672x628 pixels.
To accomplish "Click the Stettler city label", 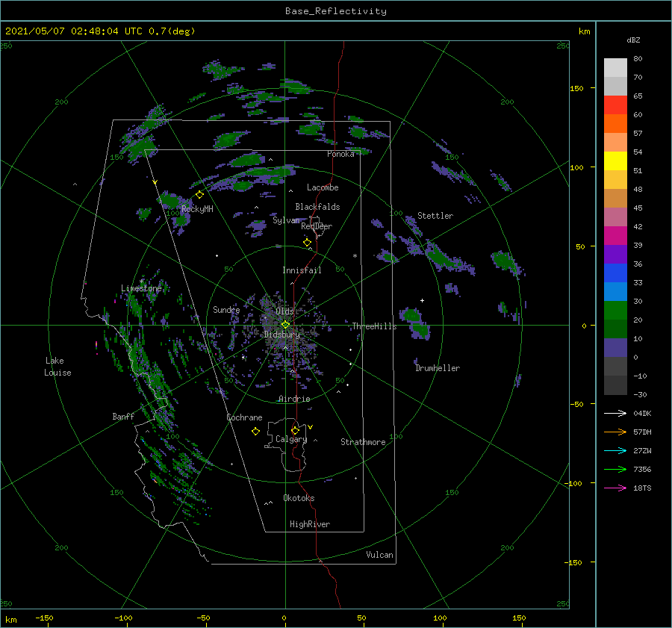I will [435, 216].
